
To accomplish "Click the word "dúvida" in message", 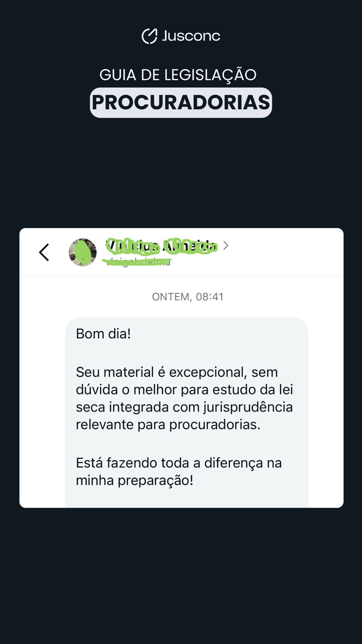I will (97, 389).
